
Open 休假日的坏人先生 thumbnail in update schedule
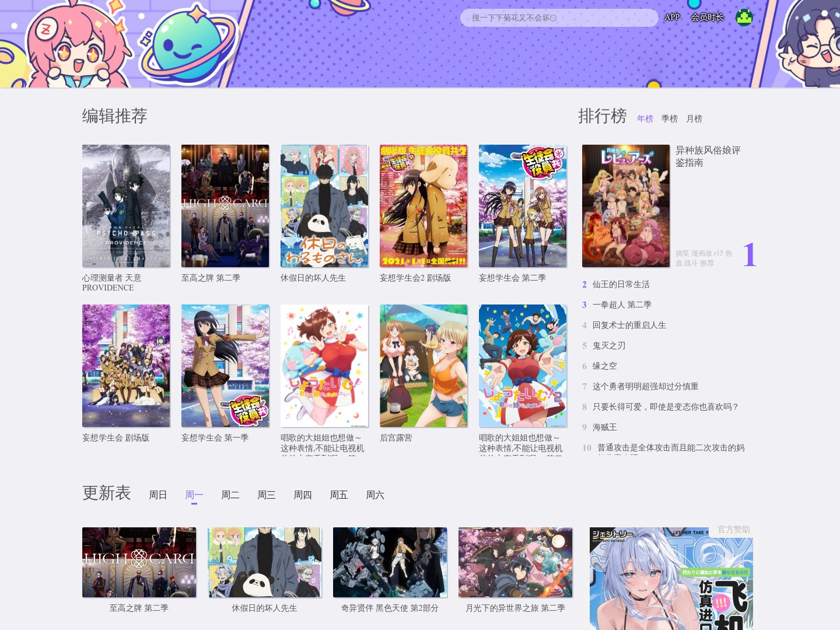coord(264,562)
